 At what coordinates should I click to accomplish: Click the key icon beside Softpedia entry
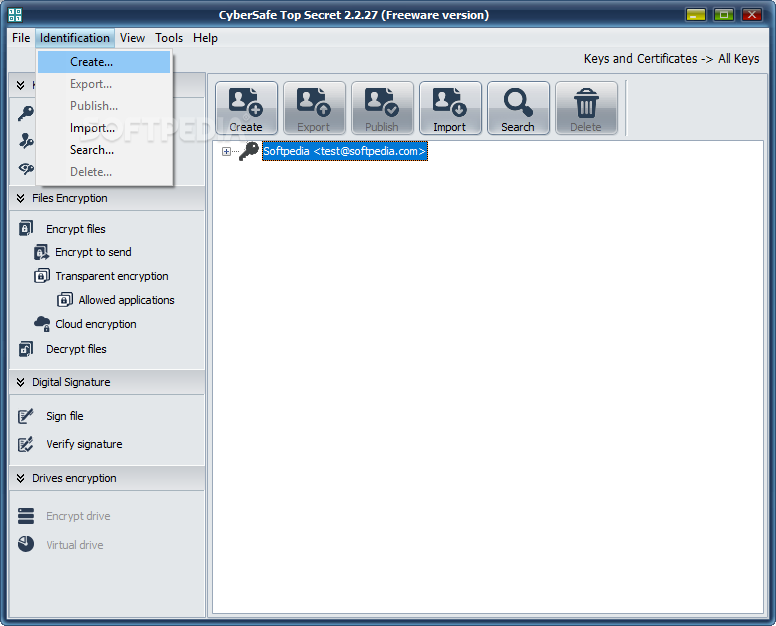coord(249,151)
